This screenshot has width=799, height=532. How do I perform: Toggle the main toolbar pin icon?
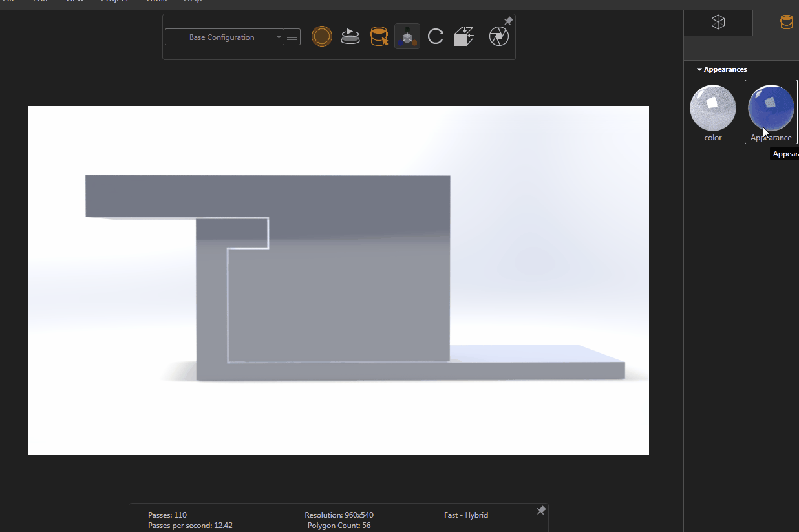click(508, 21)
